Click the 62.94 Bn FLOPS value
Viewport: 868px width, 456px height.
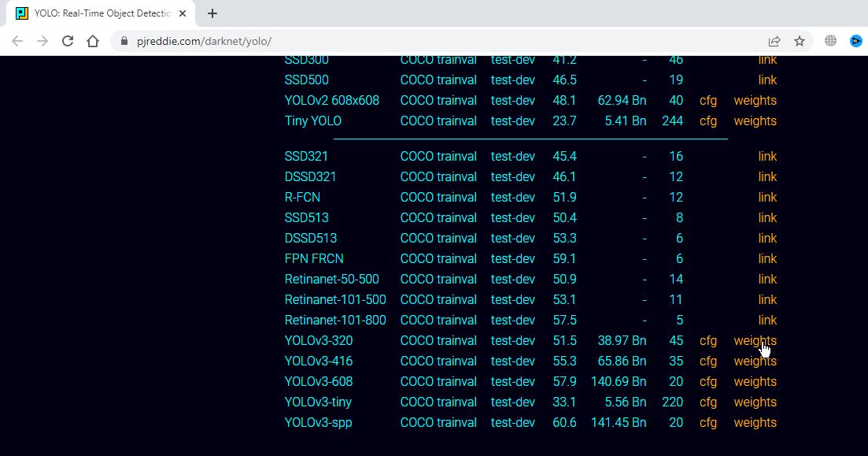(622, 100)
